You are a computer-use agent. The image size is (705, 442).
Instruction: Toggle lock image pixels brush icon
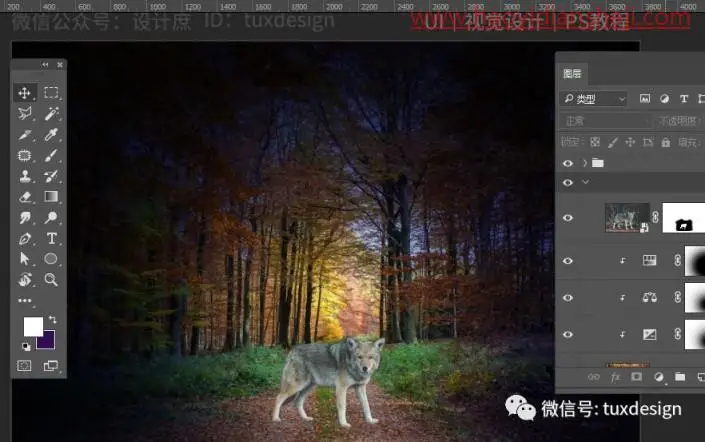(x=612, y=143)
